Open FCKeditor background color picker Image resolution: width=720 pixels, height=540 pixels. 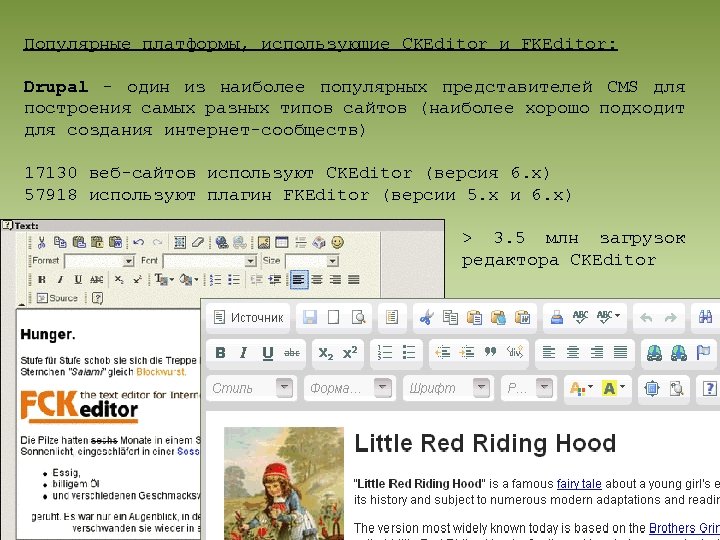pos(189,279)
